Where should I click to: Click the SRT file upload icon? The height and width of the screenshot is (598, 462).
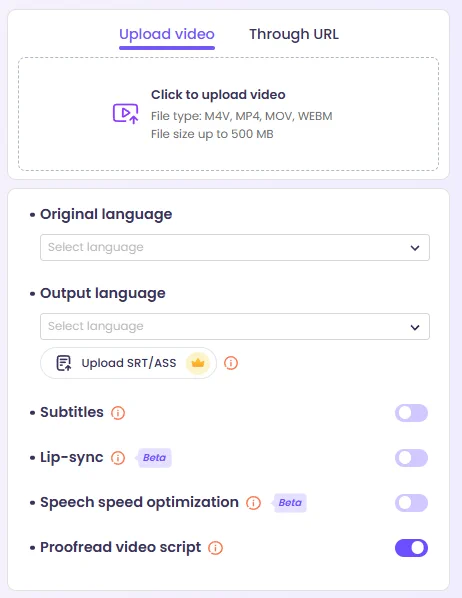point(64,363)
